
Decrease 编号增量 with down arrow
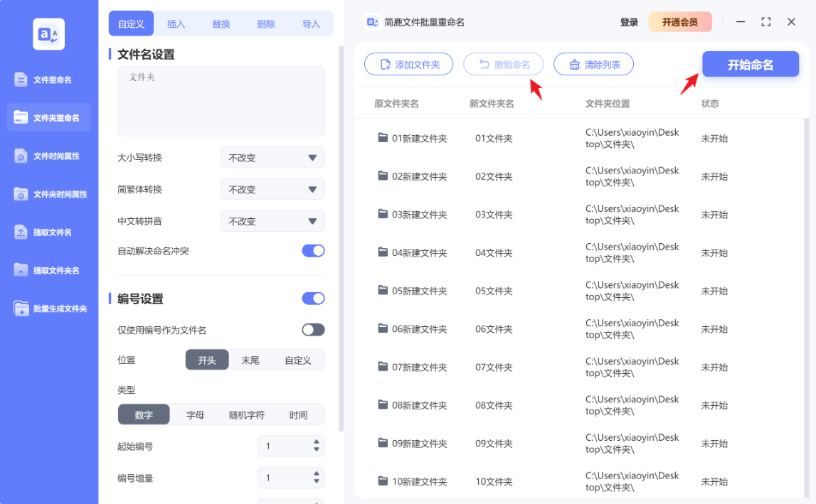click(x=317, y=481)
